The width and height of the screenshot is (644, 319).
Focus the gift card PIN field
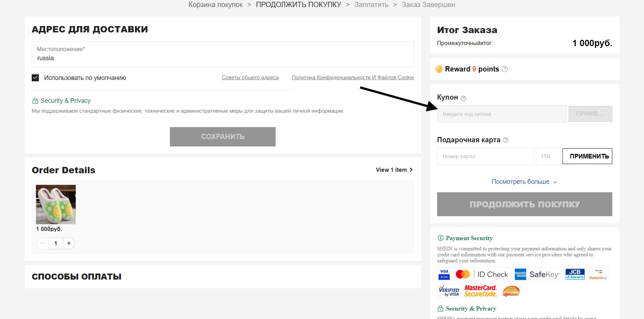coord(548,156)
